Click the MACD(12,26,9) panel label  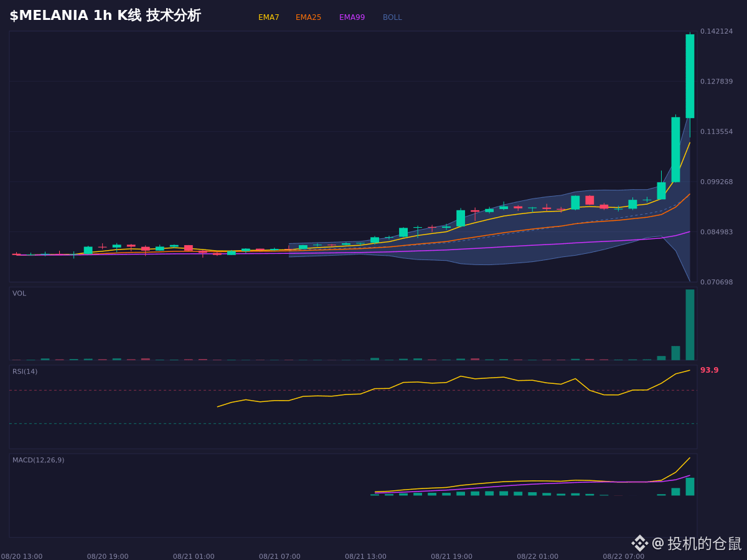coord(38,460)
